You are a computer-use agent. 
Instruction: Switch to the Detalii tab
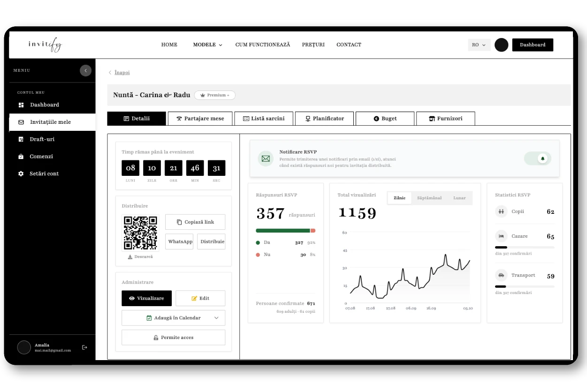click(137, 119)
